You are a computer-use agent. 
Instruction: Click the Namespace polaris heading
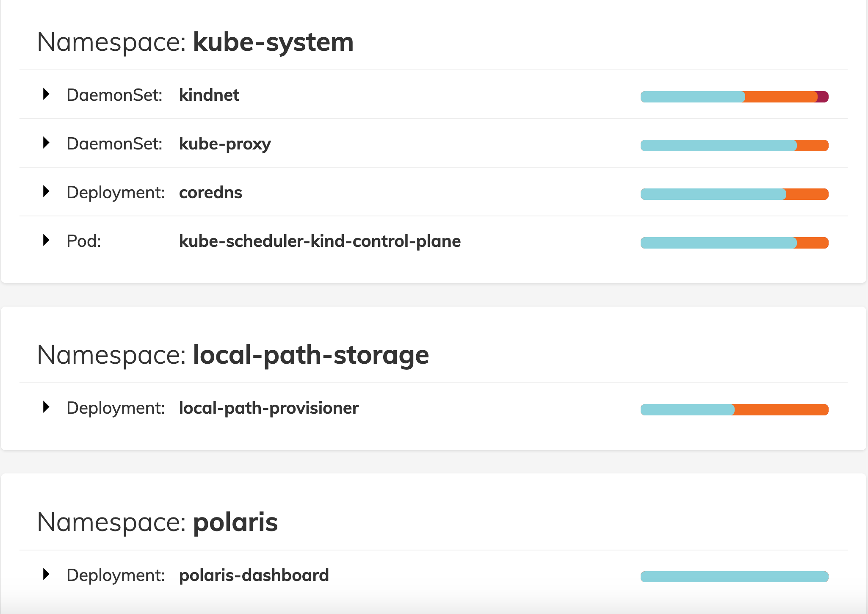[157, 522]
